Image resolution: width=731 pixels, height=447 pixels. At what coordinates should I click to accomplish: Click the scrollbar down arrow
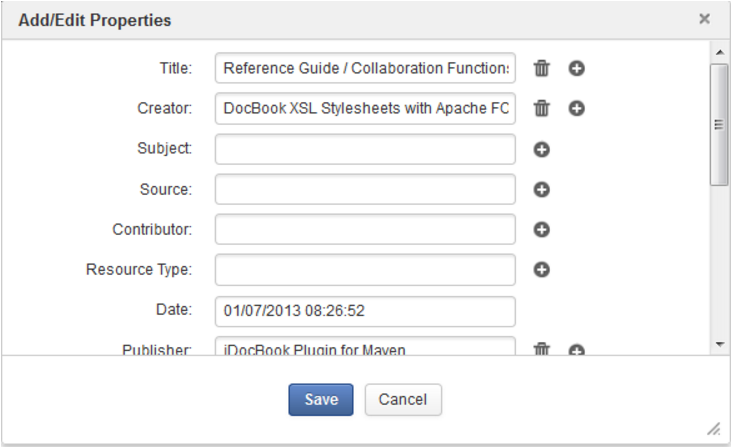tap(720, 344)
